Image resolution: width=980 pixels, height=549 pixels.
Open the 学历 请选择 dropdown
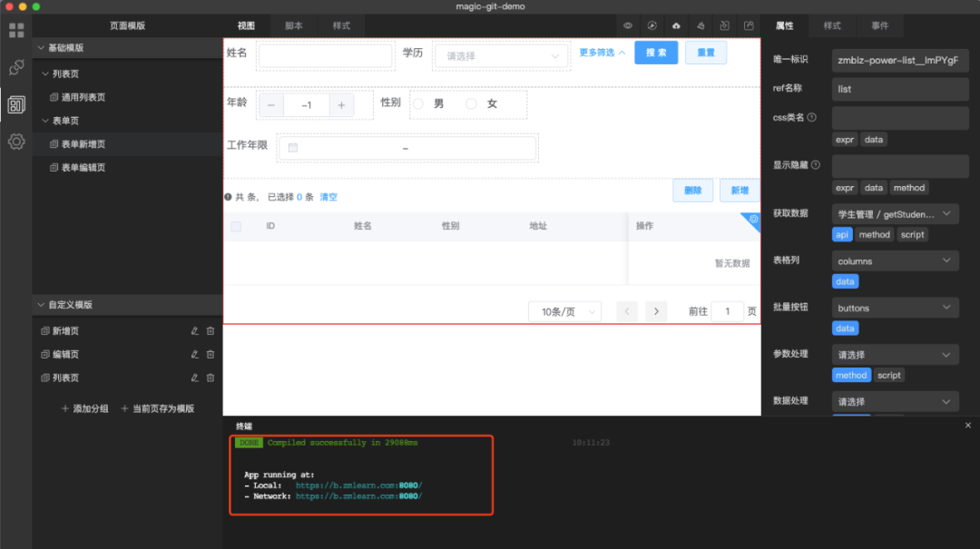click(x=501, y=56)
